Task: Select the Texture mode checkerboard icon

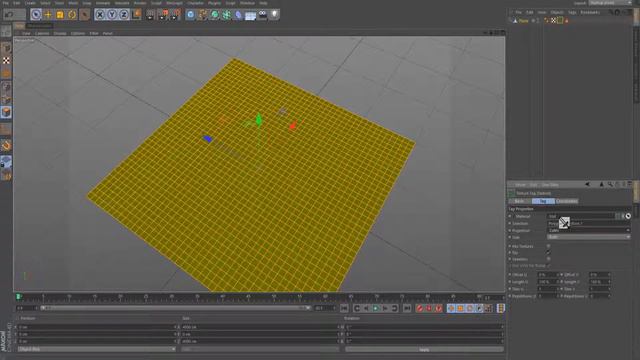Action: (6, 60)
